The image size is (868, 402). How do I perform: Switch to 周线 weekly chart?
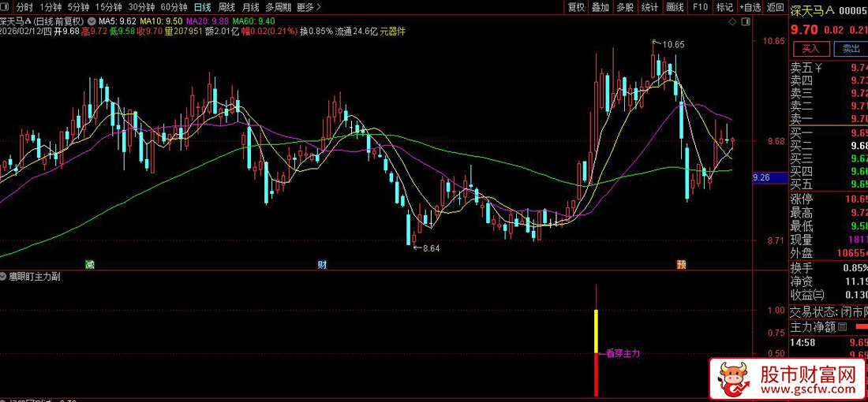tap(226, 7)
